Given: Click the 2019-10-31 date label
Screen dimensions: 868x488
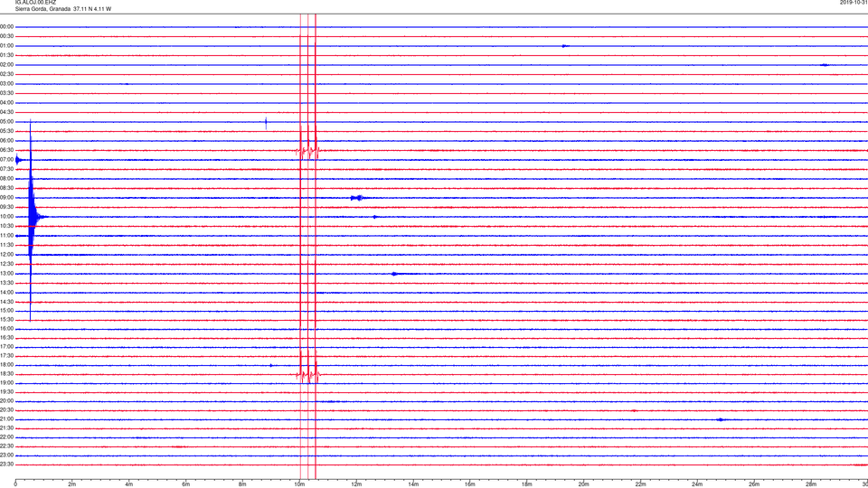Looking at the screenshot, I should pos(854,3).
